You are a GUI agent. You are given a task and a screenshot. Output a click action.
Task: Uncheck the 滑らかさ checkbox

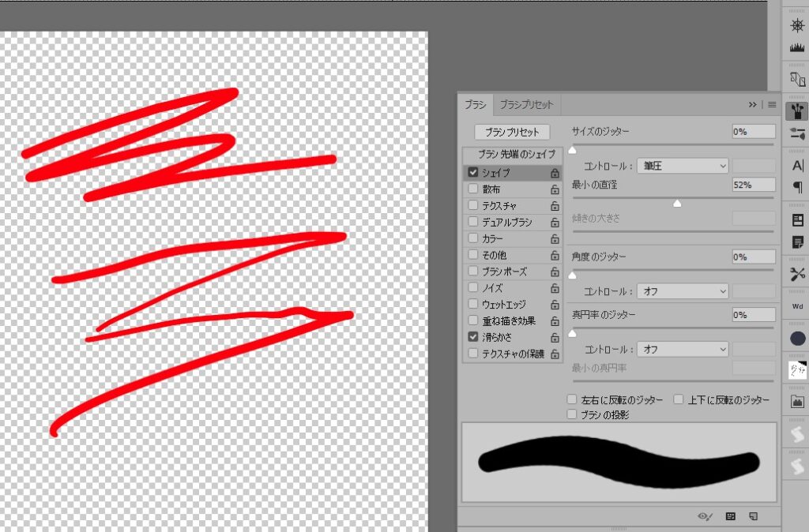(473, 337)
